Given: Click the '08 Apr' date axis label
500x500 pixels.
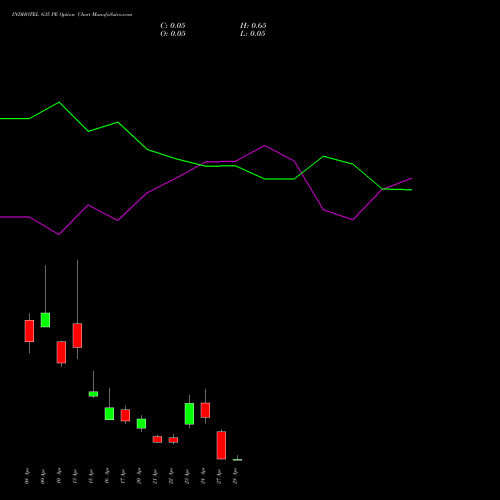Looking at the screenshot, I should [27, 476].
